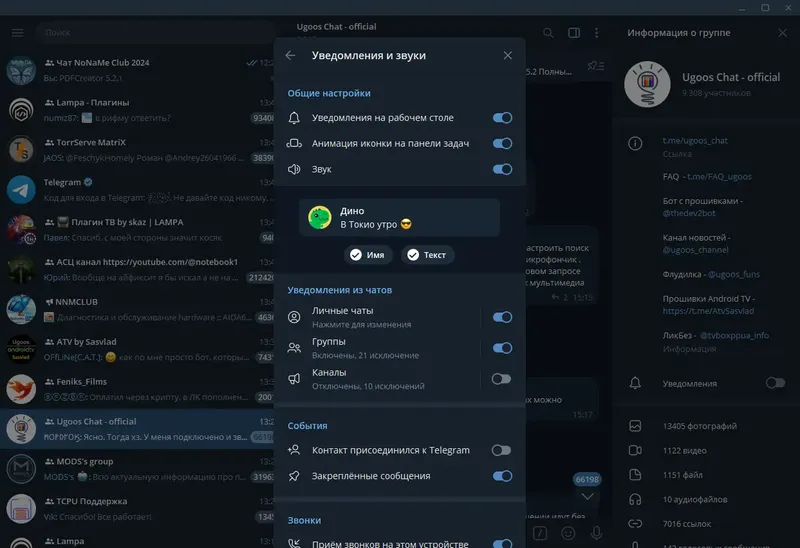The image size is (800, 548).
Task: Open the hamburger main menu
Action: [17, 33]
